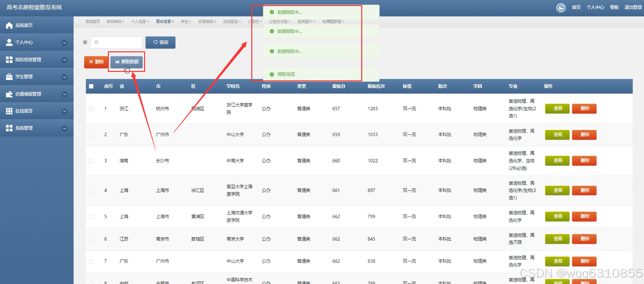Switch to the 学生 tab

[x=184, y=22]
